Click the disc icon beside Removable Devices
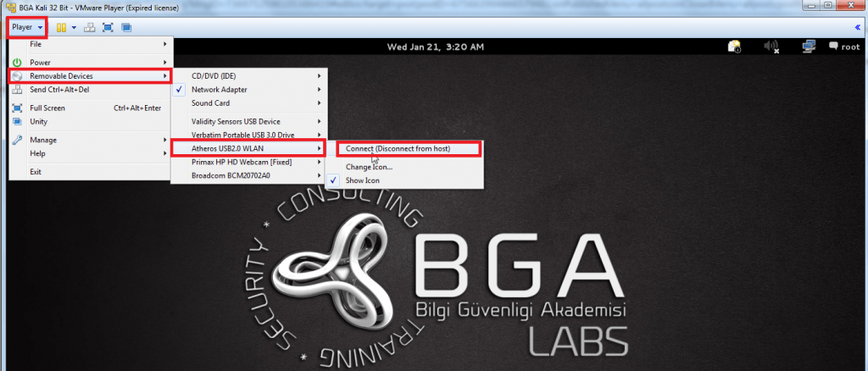 (x=17, y=75)
